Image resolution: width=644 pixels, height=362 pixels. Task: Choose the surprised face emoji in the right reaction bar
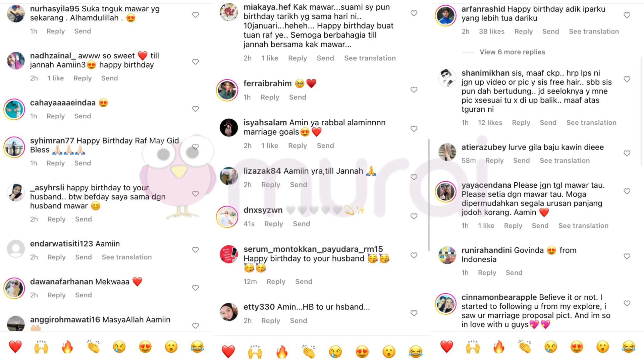pyautogui.click(x=603, y=347)
